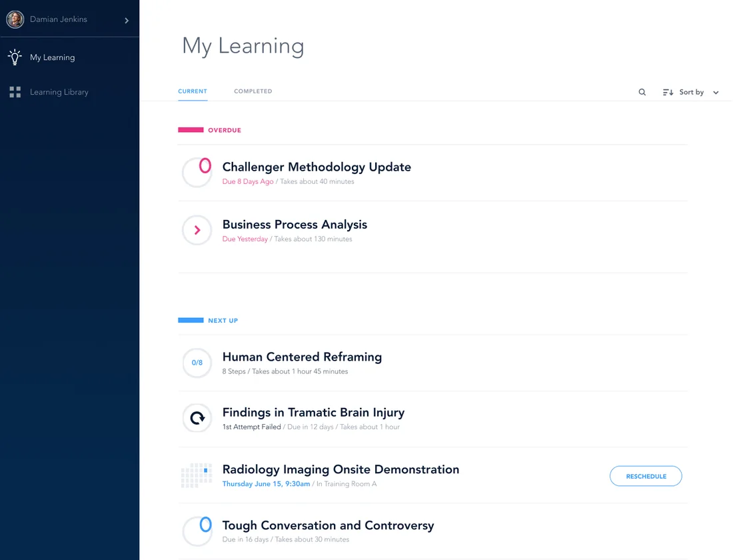Click the My Learning lightbulb icon
Image resolution: width=733 pixels, height=560 pixels.
click(15, 57)
